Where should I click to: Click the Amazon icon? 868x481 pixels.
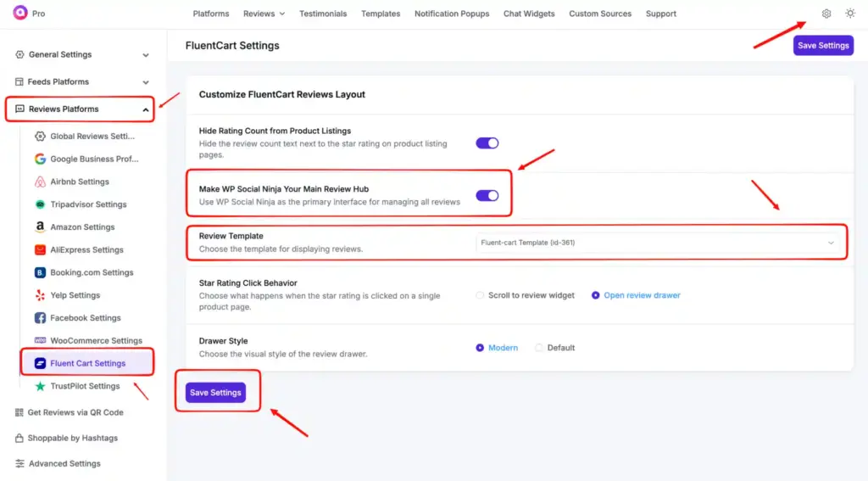coord(40,227)
